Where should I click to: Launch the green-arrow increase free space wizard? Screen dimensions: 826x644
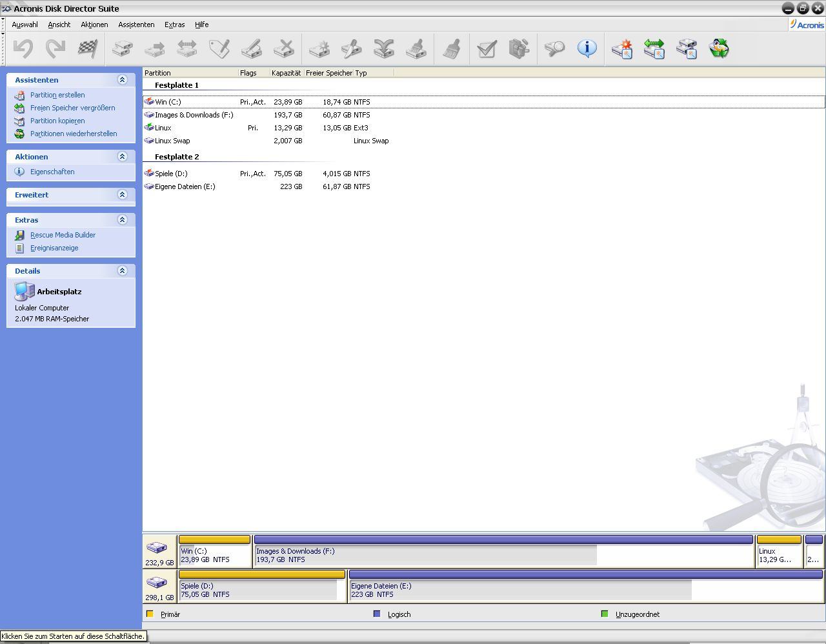[x=654, y=48]
